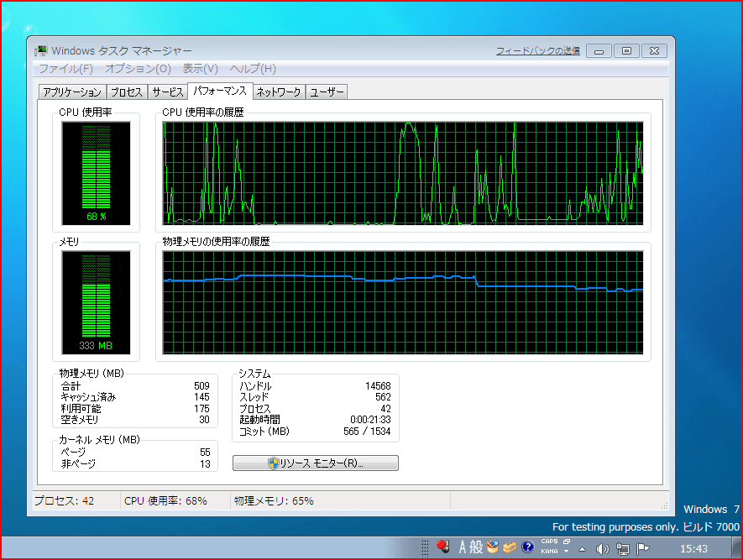Click the 物理メモリ (MB) group label
Image resolution: width=743 pixels, height=560 pixels.
[x=92, y=374]
